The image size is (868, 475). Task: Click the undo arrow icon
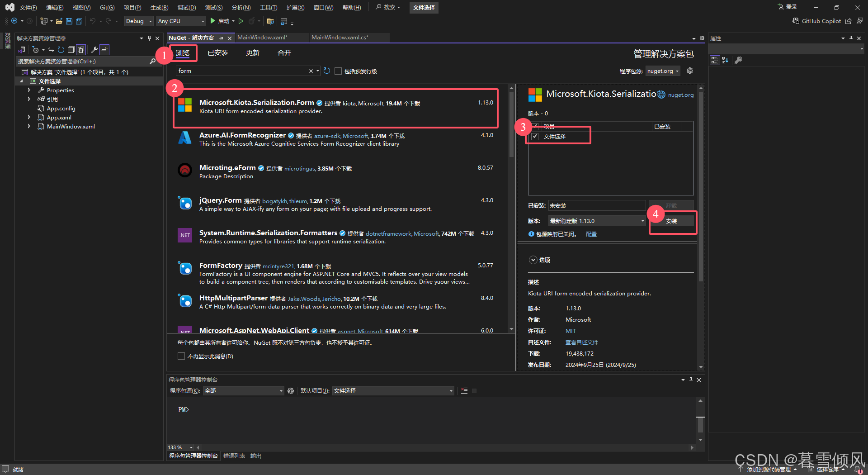pos(93,21)
